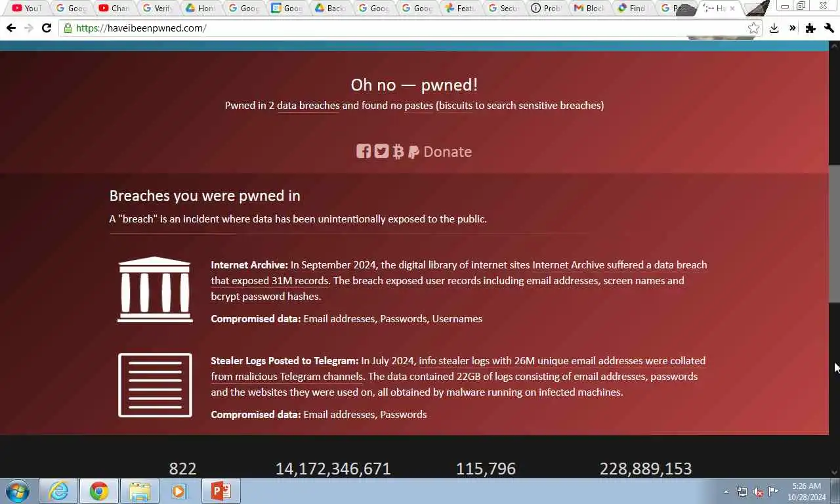
Task: Launch Internet Explorer from the taskbar
Action: 58,491
